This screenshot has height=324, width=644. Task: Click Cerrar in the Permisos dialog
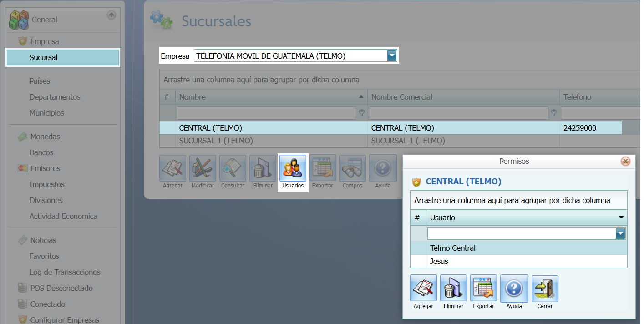545,291
